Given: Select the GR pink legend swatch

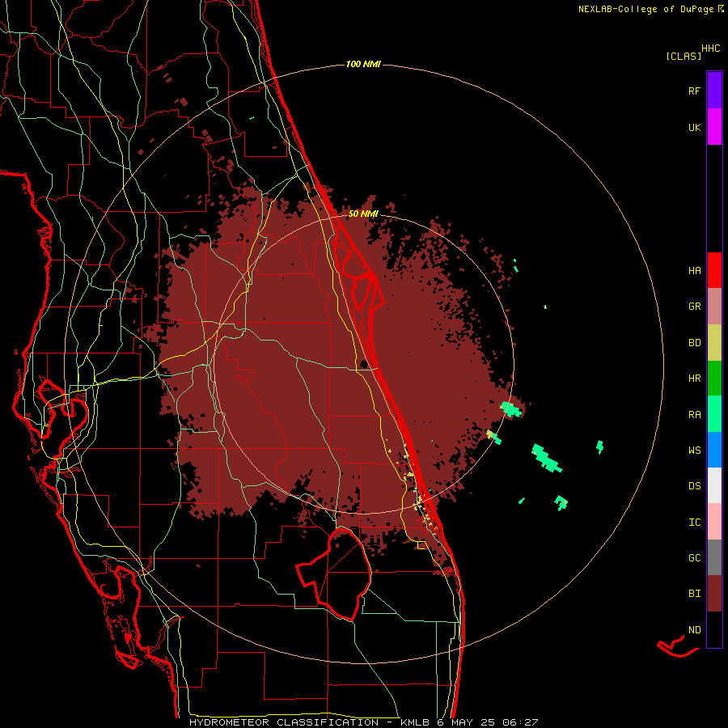Looking at the screenshot, I should point(714,307).
